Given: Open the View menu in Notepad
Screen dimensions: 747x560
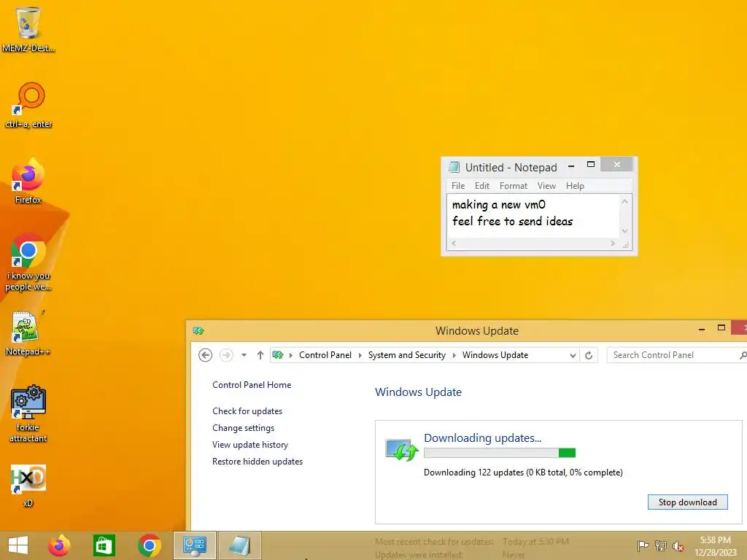Looking at the screenshot, I should coord(546,186).
